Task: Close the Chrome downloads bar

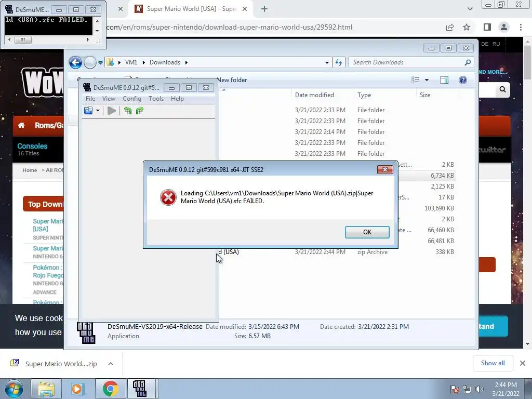Action: pos(523,363)
